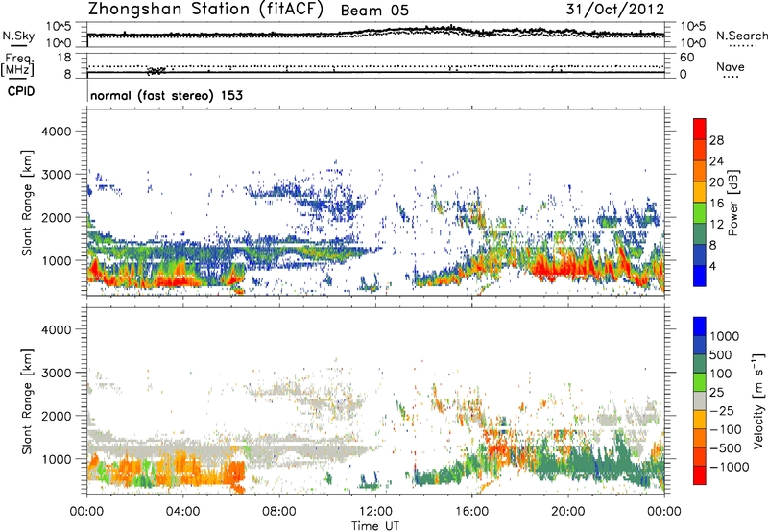768x532 pixels.
Task: Click the "N.Search" legend label
Action: [741, 36]
